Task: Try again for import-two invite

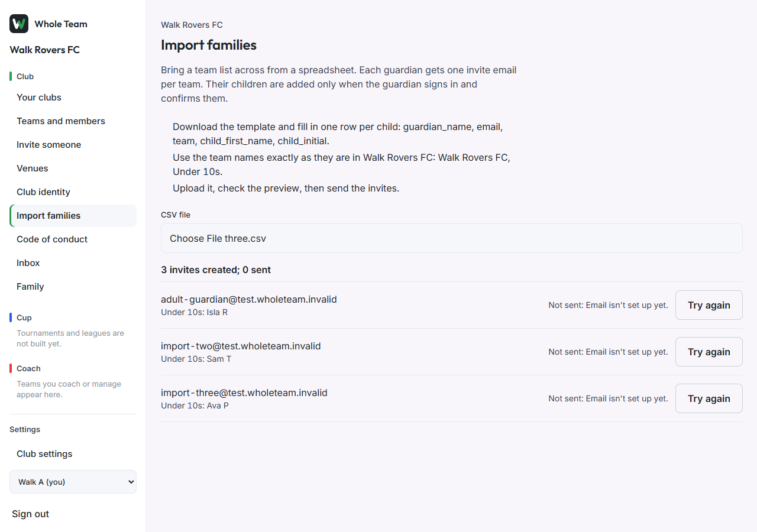Action: (709, 352)
